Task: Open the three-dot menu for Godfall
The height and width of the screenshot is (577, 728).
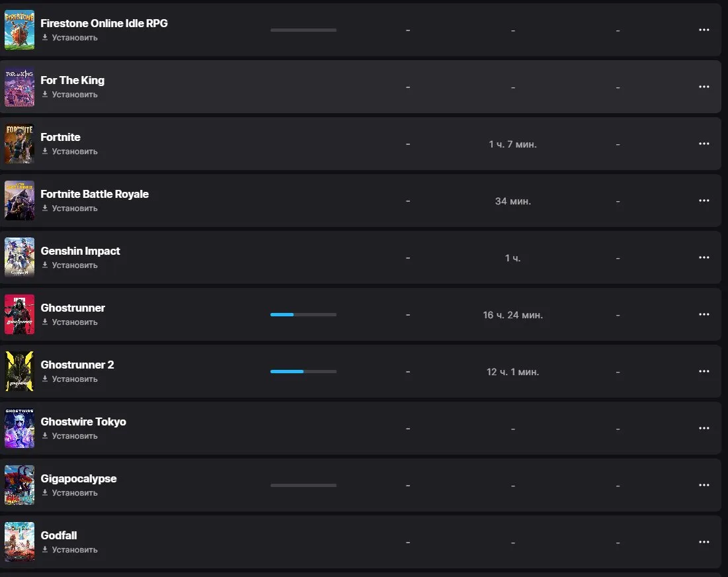Action: tap(704, 542)
